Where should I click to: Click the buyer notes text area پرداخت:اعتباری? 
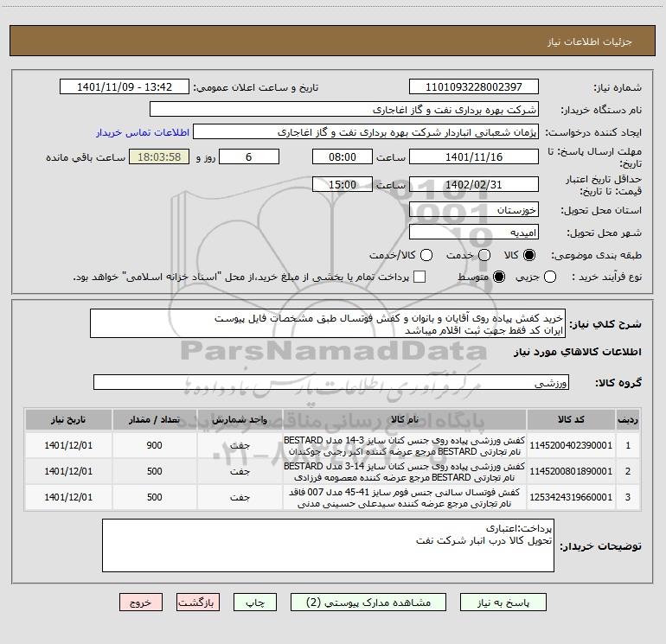pos(328,545)
